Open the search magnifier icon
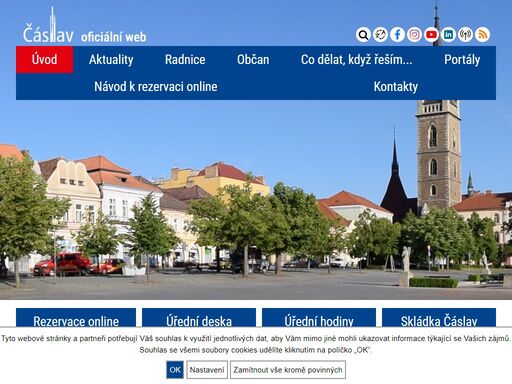The width and height of the screenshot is (512, 384). tap(363, 35)
